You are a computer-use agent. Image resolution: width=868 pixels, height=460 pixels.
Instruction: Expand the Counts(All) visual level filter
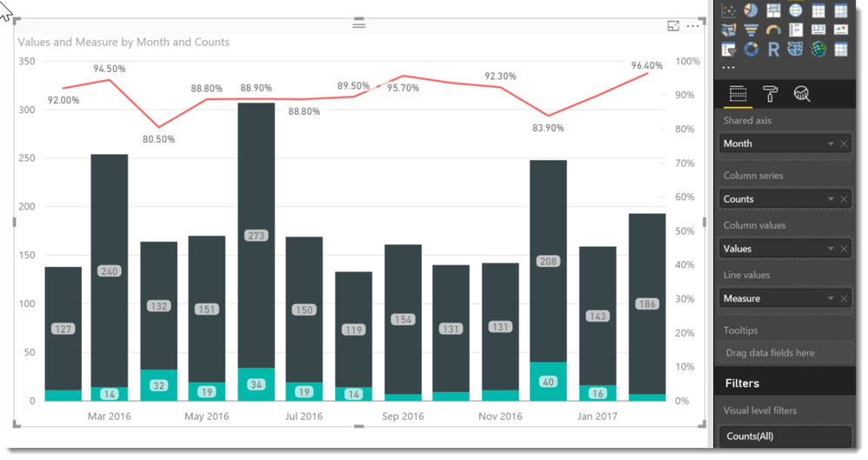point(785,437)
